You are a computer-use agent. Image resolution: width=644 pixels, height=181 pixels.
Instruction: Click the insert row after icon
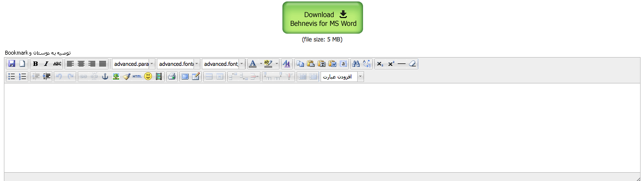(x=244, y=77)
